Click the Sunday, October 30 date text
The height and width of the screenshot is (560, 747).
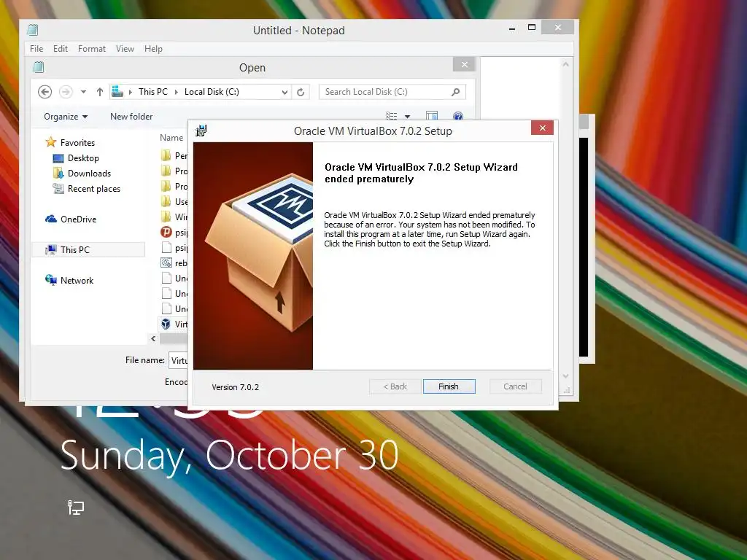(x=229, y=456)
